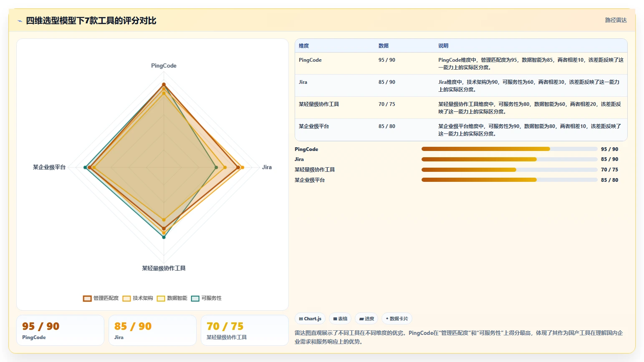Toggle the 管理匹配度 legend swatch

click(87, 298)
